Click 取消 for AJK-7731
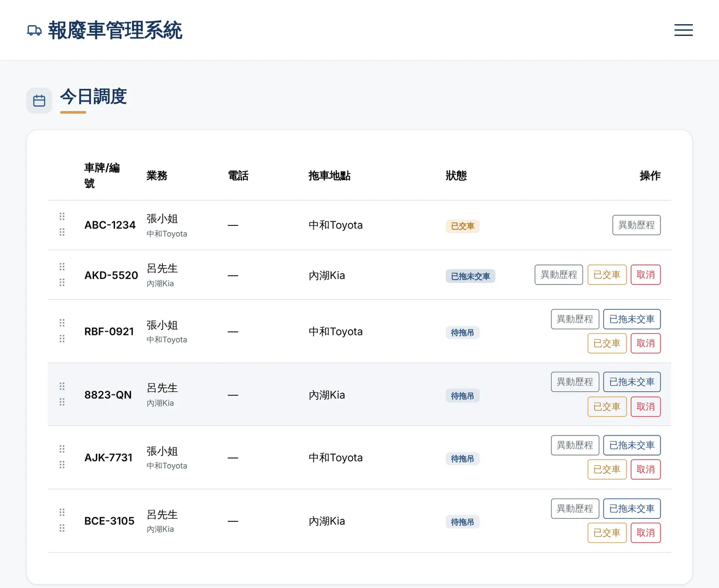The height and width of the screenshot is (588, 719). tap(646, 469)
